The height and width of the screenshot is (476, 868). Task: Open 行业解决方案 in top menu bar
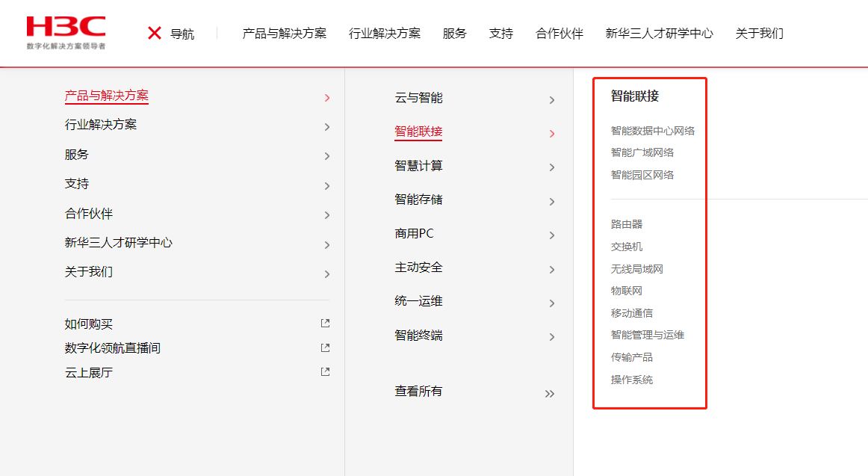[385, 34]
